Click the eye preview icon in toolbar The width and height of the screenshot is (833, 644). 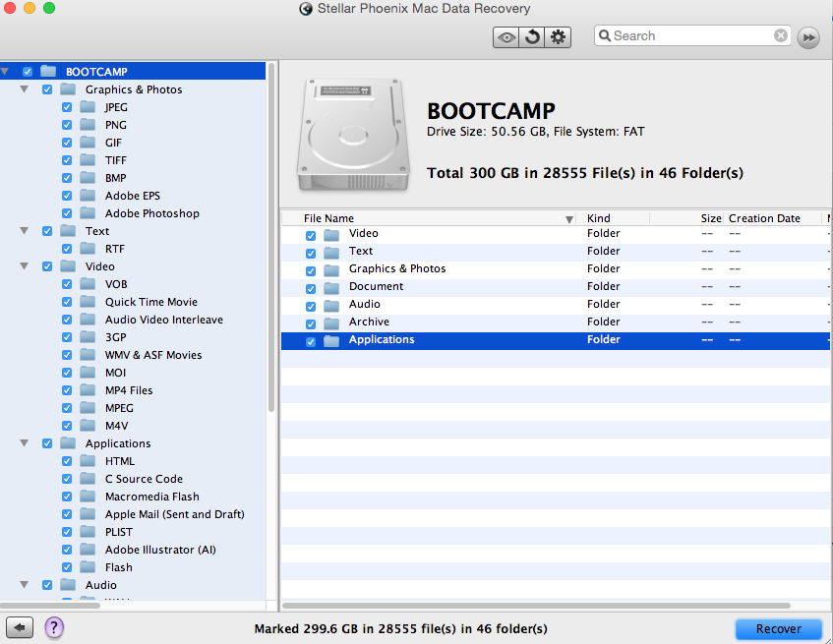pos(507,37)
